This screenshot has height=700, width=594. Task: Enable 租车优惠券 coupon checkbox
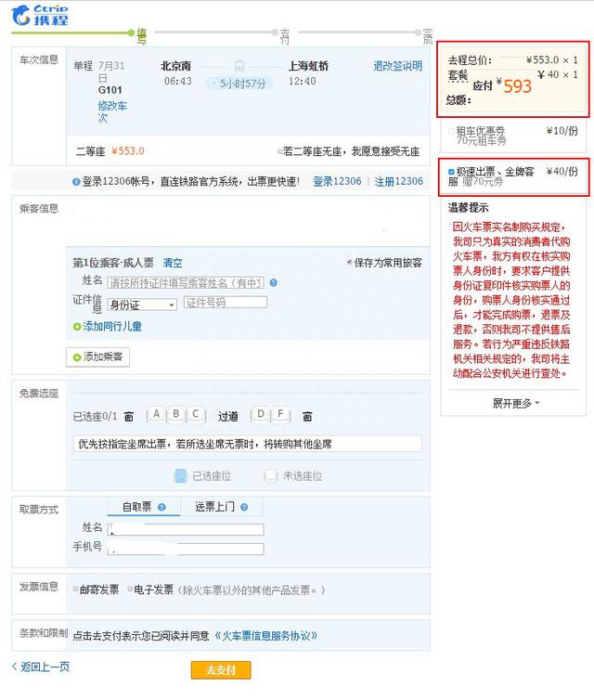[x=451, y=131]
